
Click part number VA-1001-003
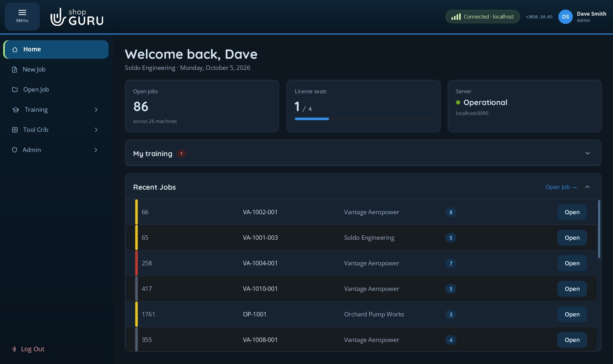coord(260,238)
